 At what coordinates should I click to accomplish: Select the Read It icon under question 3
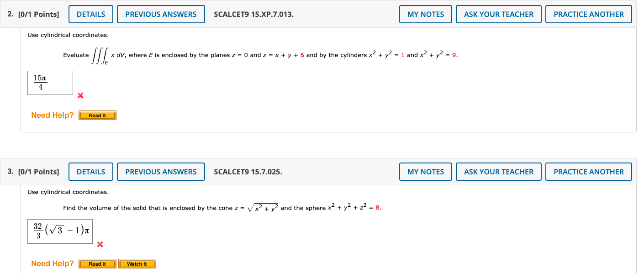(97, 263)
